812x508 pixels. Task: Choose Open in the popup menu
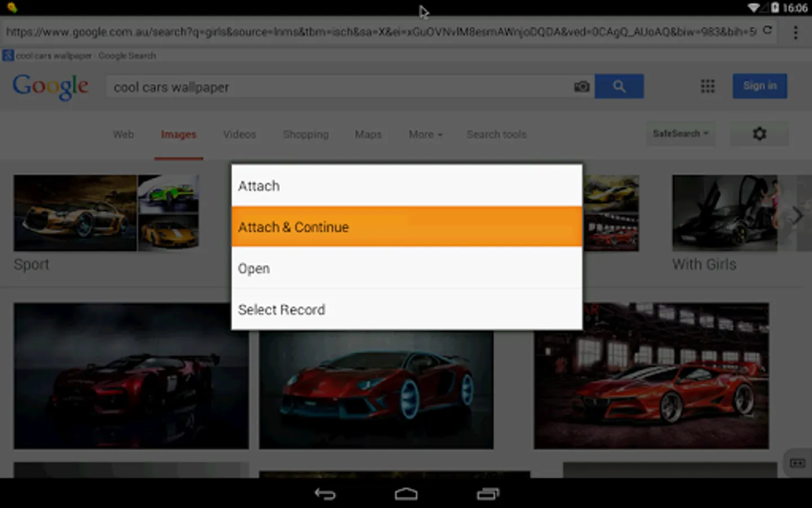coord(407,268)
